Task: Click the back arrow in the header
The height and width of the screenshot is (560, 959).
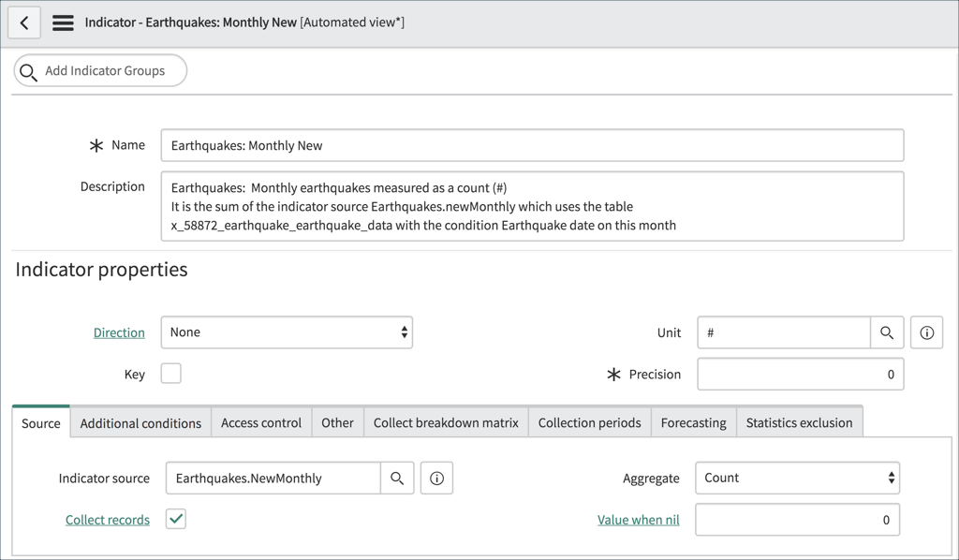Action: pyautogui.click(x=23, y=22)
